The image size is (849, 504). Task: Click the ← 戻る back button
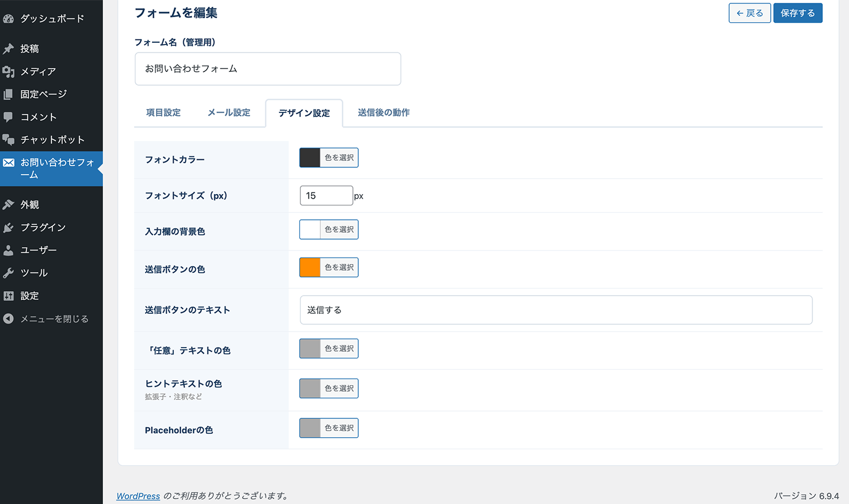[750, 13]
